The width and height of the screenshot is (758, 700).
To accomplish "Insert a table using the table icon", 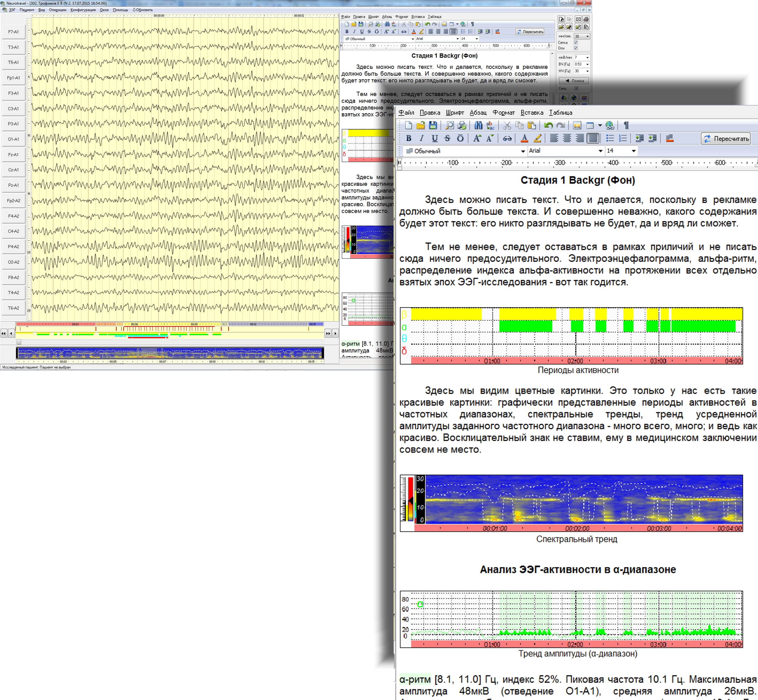I will [x=590, y=125].
